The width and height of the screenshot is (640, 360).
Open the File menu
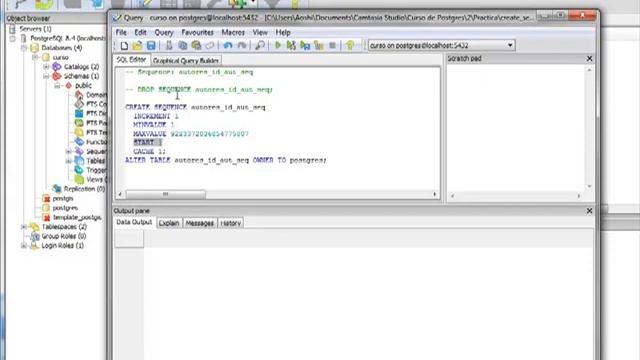pyautogui.click(x=121, y=32)
